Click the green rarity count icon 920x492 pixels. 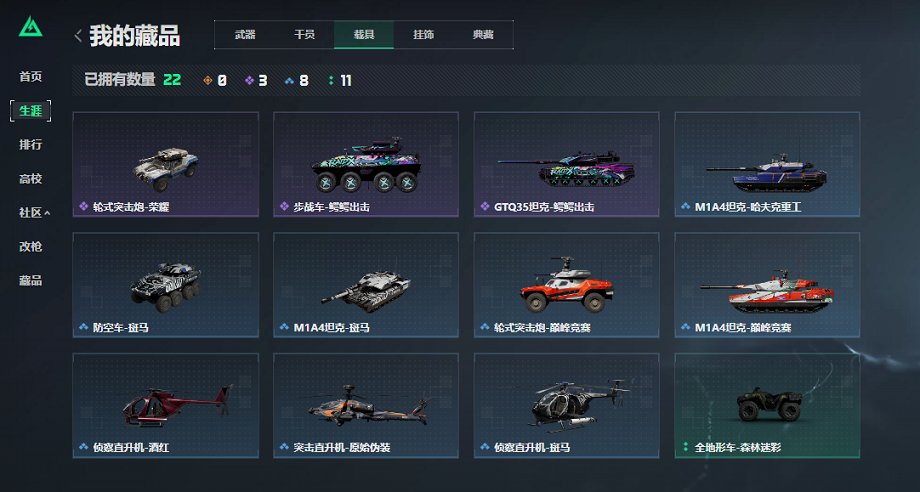pyautogui.click(x=332, y=81)
